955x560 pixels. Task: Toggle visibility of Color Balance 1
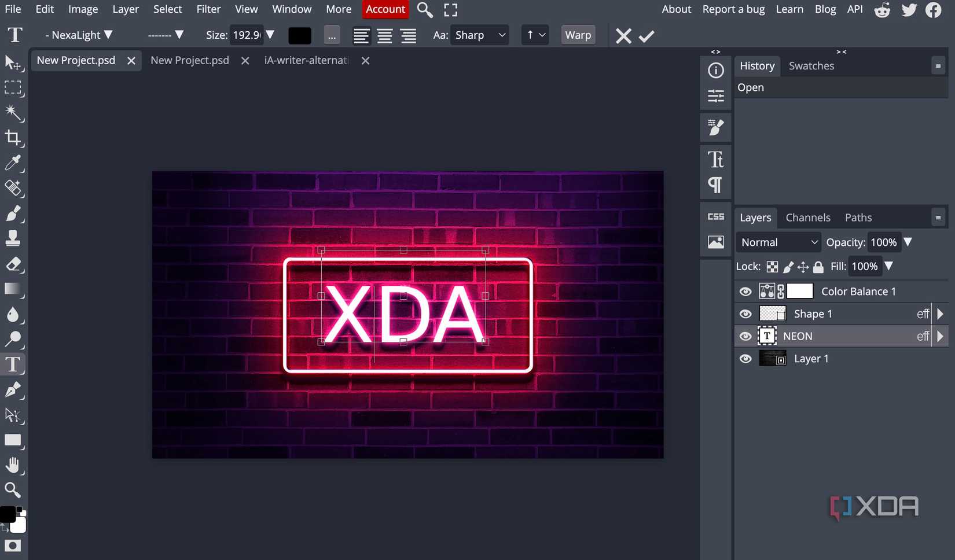coord(745,291)
